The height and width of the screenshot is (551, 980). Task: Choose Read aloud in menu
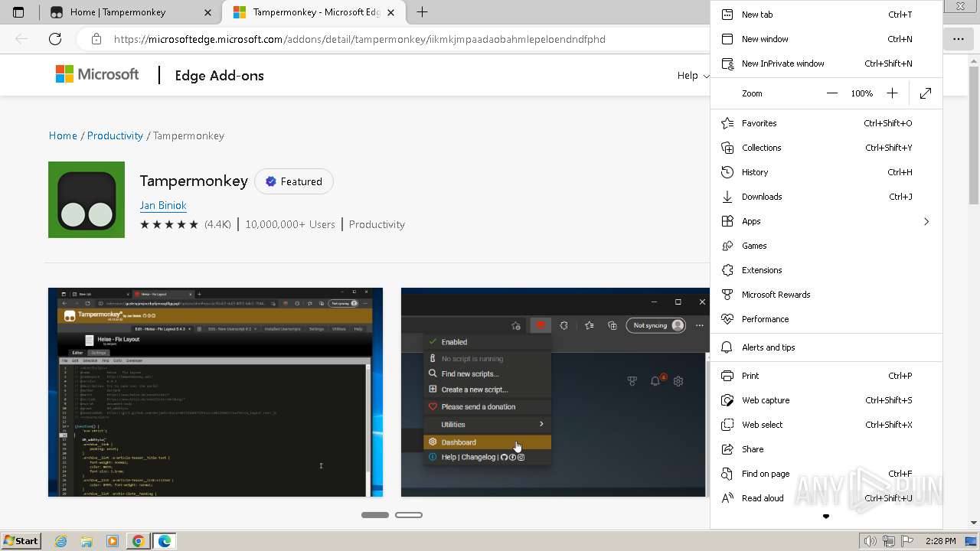click(826, 498)
